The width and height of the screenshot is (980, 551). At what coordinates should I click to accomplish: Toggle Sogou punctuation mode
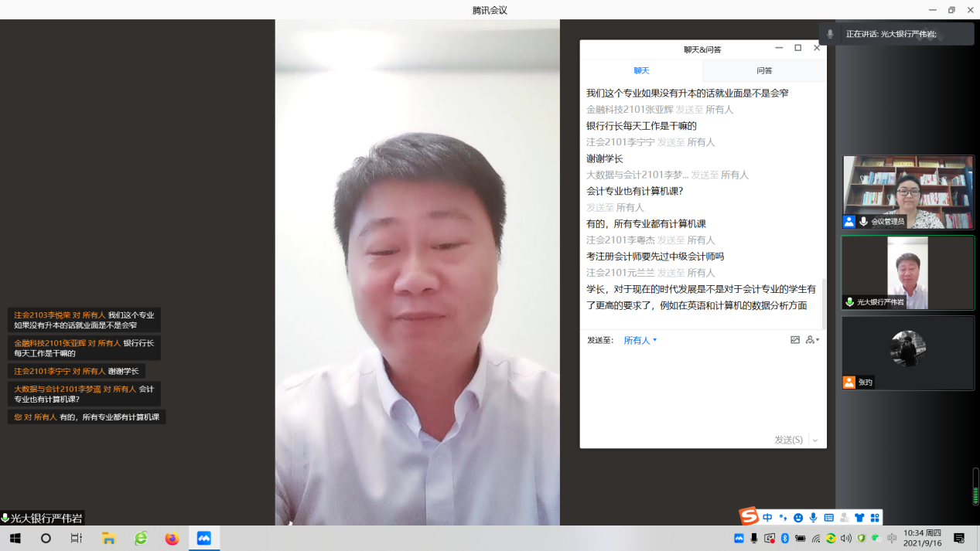coord(783,518)
